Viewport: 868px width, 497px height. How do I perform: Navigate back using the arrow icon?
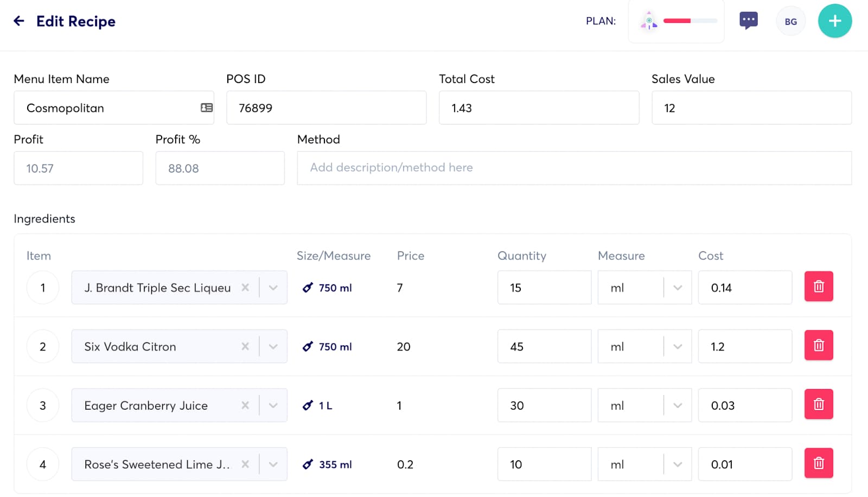[19, 21]
